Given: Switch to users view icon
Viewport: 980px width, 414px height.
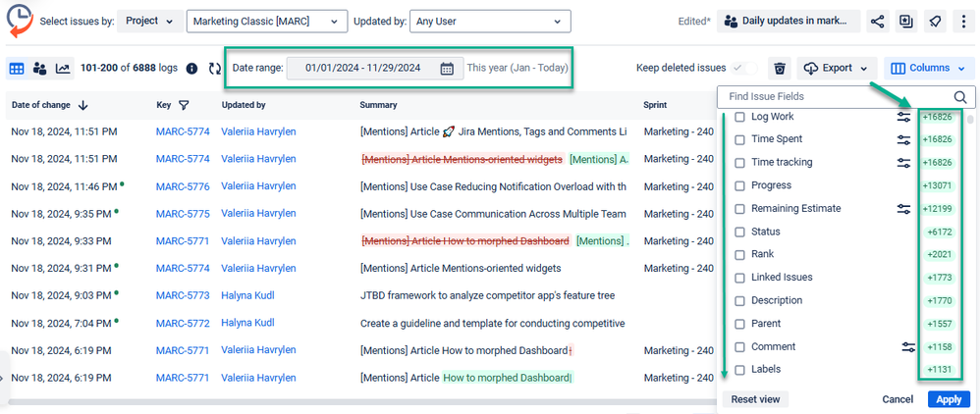Looking at the screenshot, I should pos(40,68).
